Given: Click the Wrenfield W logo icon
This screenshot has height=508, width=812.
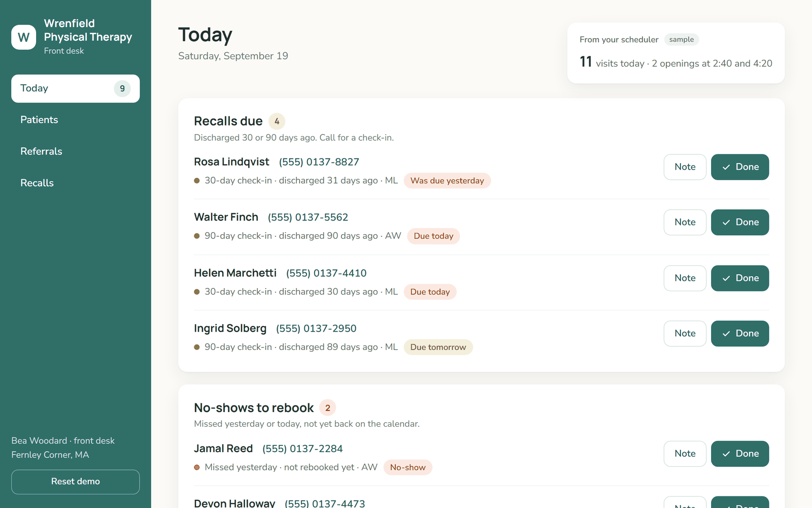Looking at the screenshot, I should tap(24, 37).
